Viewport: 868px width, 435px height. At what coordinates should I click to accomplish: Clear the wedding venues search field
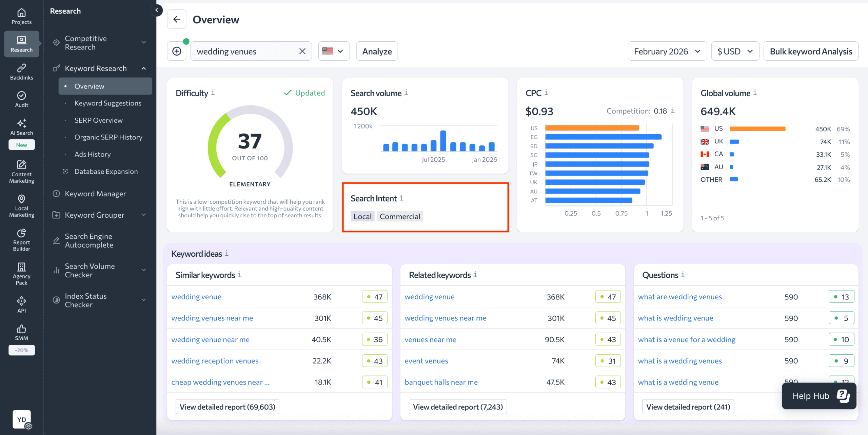tap(302, 51)
